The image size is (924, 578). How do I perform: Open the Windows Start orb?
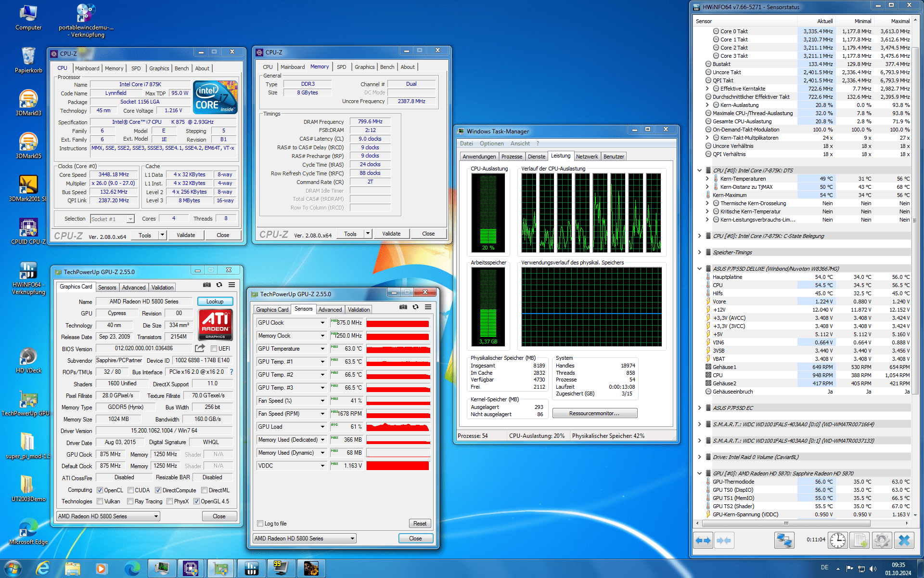click(13, 569)
